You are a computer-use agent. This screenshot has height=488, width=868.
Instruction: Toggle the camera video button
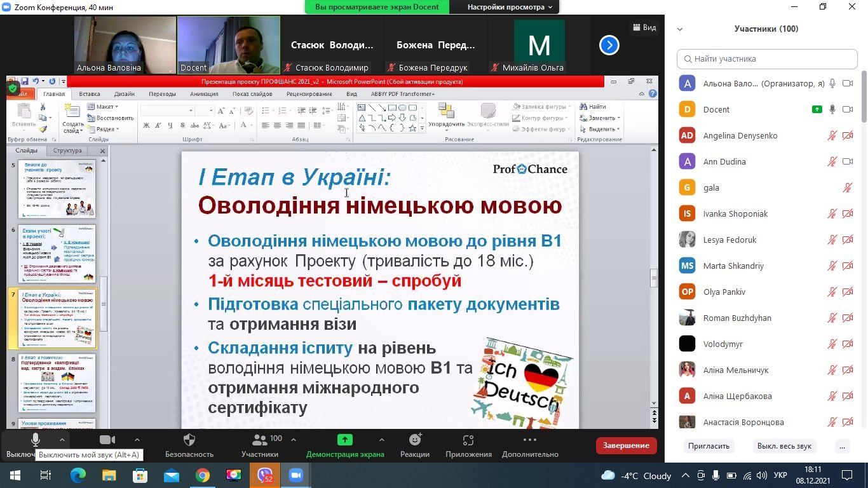(107, 440)
